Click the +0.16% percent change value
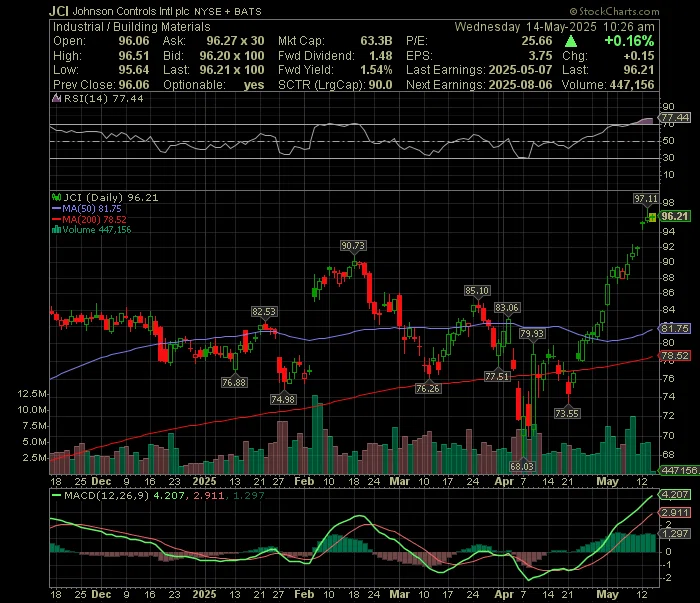This screenshot has width=700, height=603. click(629, 41)
